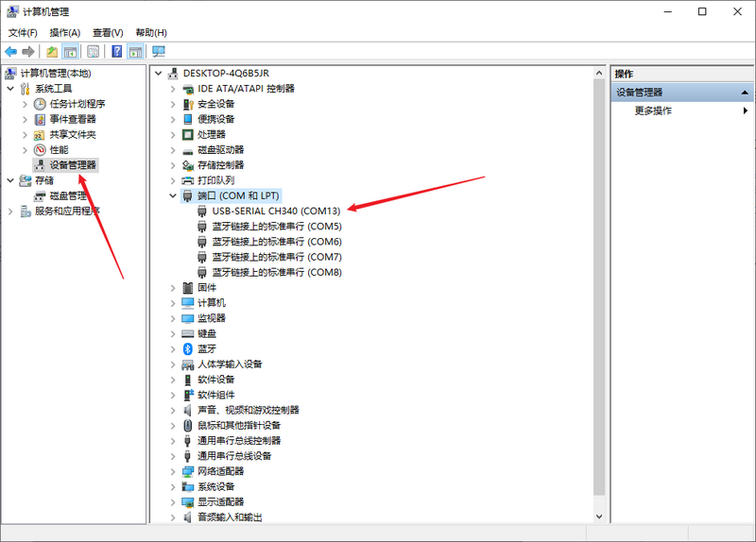Select the 软件组件 category
756x542 pixels.
pyautogui.click(x=216, y=395)
